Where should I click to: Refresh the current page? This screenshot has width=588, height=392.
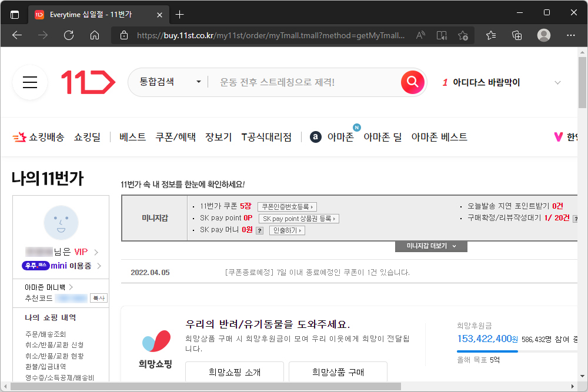[69, 35]
